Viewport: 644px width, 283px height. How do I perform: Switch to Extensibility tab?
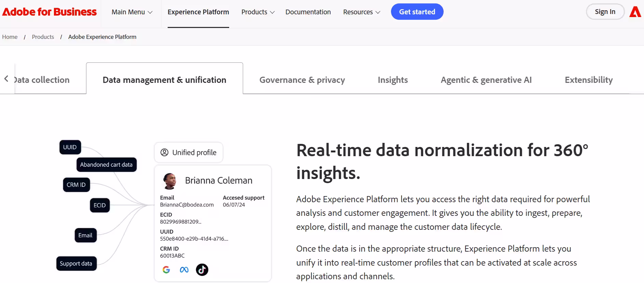(589, 80)
